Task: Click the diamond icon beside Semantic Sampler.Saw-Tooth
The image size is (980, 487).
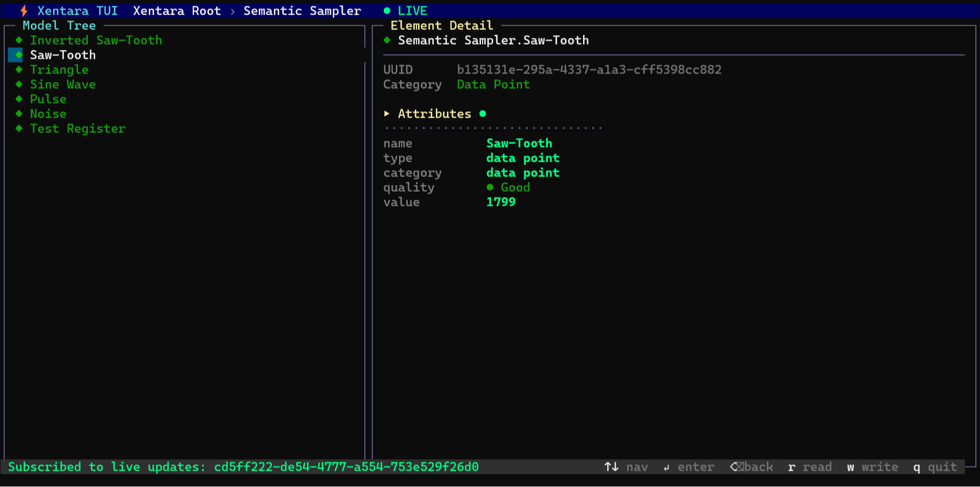Action: click(x=387, y=40)
